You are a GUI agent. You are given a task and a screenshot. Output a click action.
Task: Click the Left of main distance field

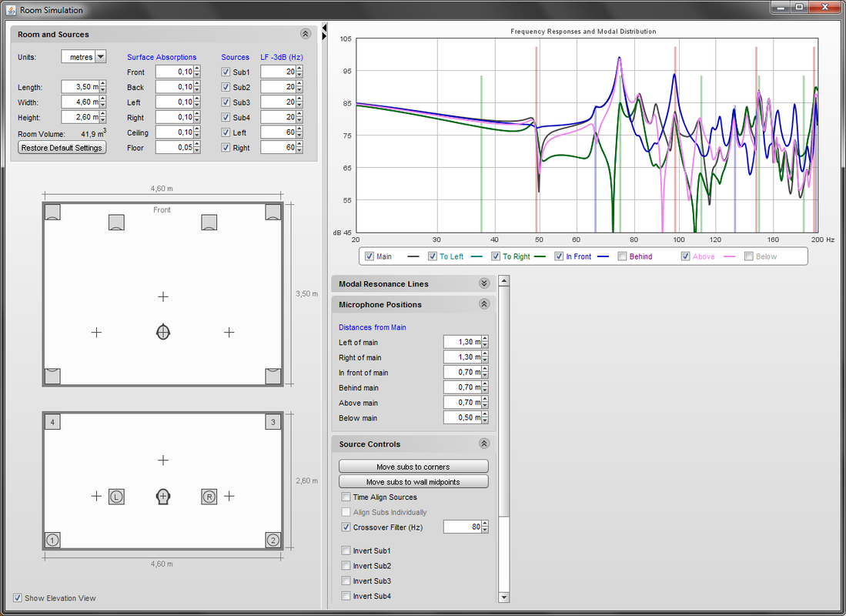[463, 342]
